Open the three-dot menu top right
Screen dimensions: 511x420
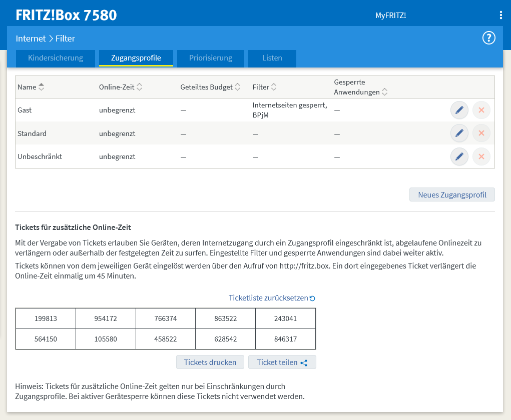pyautogui.click(x=500, y=14)
